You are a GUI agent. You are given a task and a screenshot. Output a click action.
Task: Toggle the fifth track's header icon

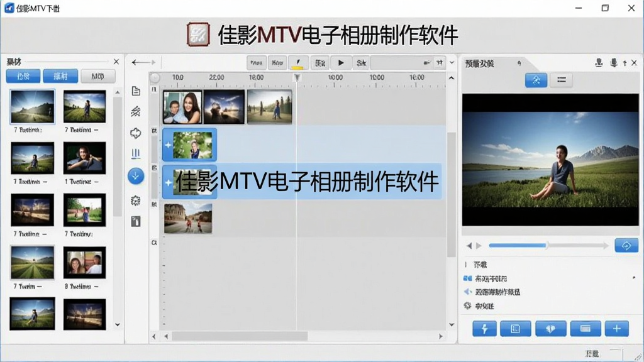pos(155,243)
